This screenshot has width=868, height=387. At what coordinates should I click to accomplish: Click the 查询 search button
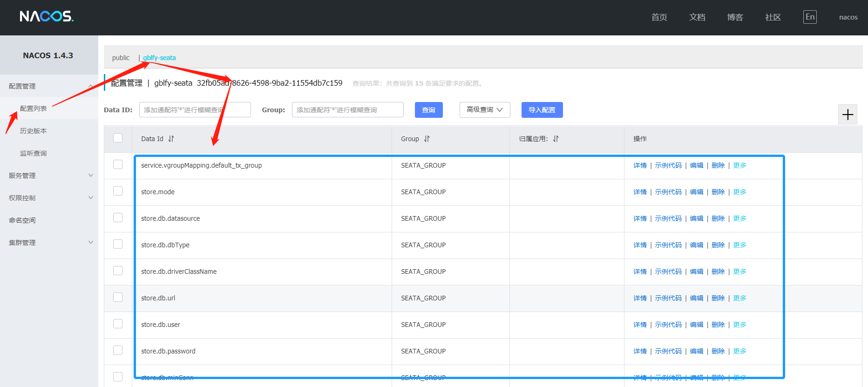tap(428, 110)
